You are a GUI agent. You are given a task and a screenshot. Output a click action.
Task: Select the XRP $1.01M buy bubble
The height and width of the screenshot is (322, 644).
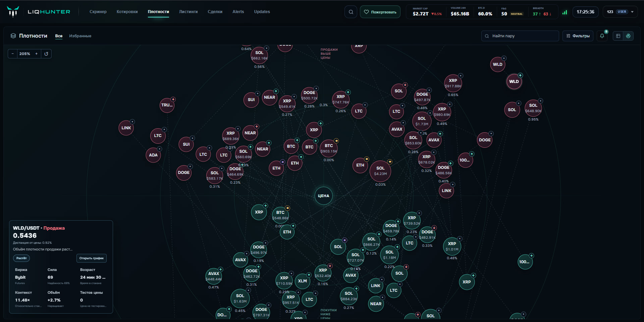[x=452, y=246]
